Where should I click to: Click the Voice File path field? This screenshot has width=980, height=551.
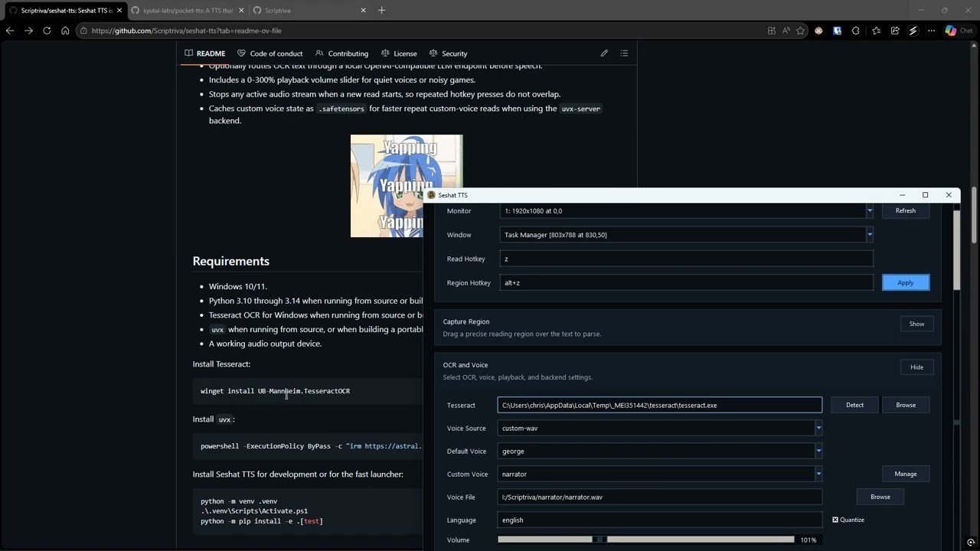[659, 497]
